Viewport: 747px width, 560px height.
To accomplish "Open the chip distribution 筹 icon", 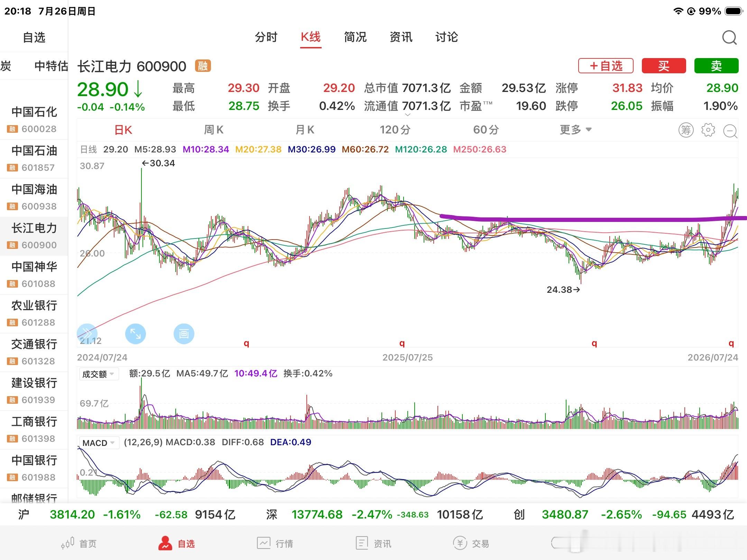I will tap(686, 130).
